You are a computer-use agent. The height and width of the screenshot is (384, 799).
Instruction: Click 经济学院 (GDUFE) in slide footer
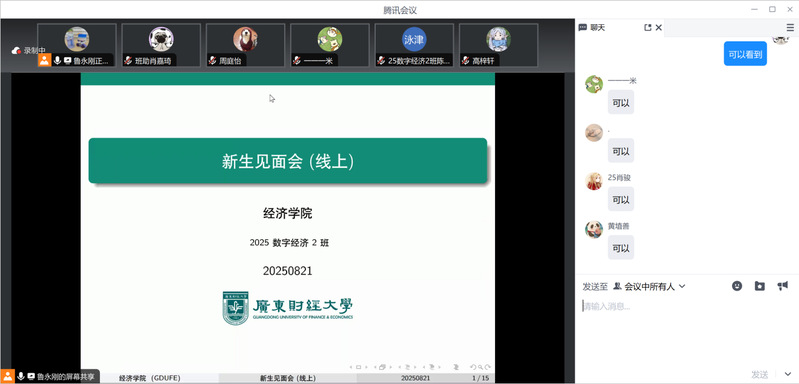point(150,378)
